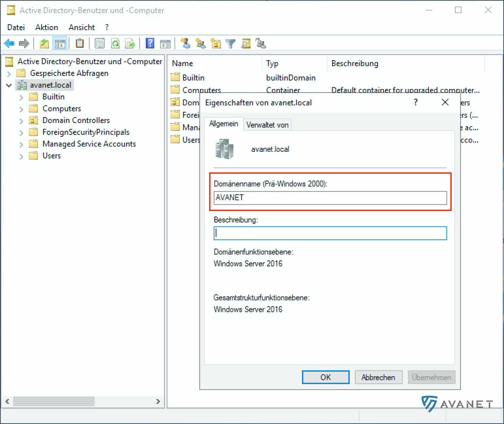Click the gray Forward arrow in toolbar
The width and height of the screenshot is (504, 424).
pos(24,43)
